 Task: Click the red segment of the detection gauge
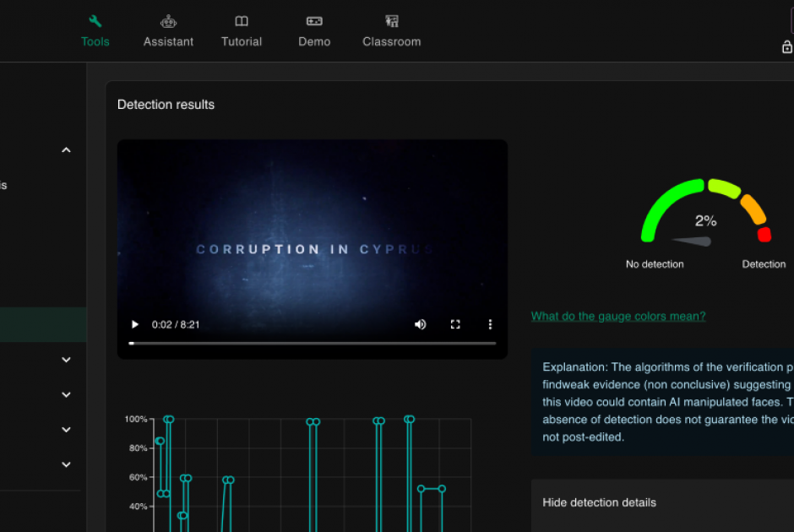764,234
